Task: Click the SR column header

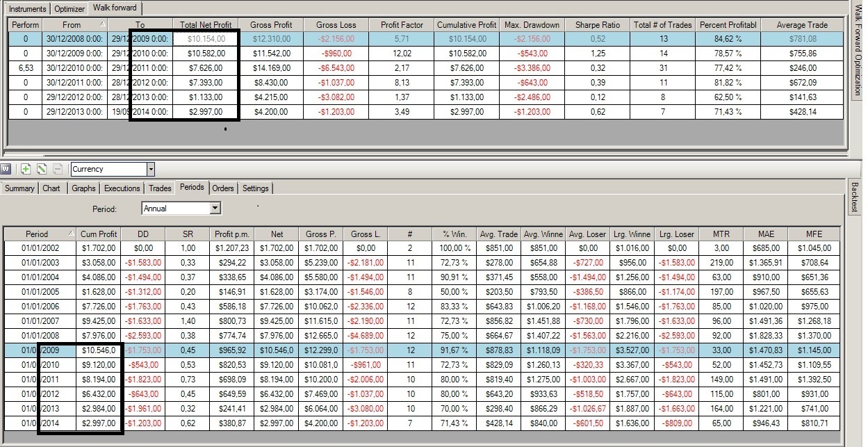Action: pos(188,234)
